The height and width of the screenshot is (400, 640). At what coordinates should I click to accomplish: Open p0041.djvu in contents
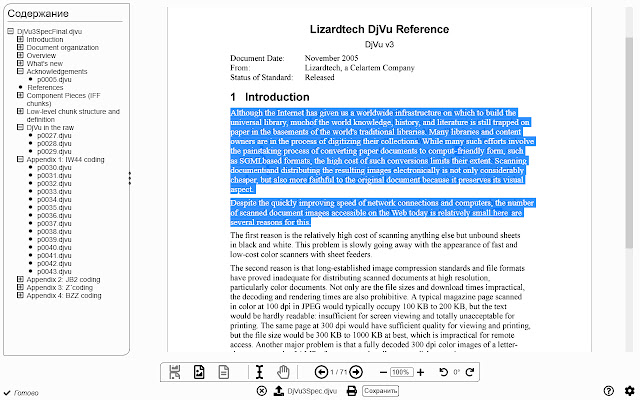pyautogui.click(x=54, y=256)
